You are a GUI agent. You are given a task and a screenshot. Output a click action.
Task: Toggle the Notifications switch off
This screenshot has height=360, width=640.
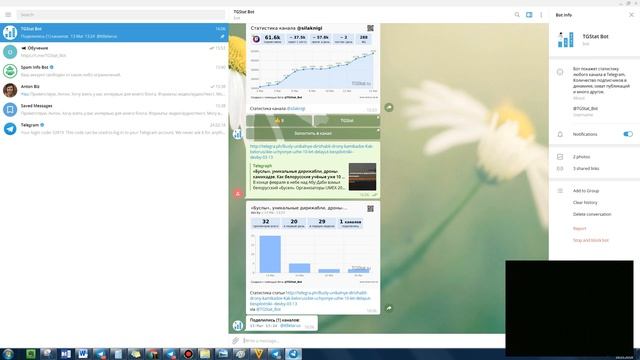tap(628, 134)
